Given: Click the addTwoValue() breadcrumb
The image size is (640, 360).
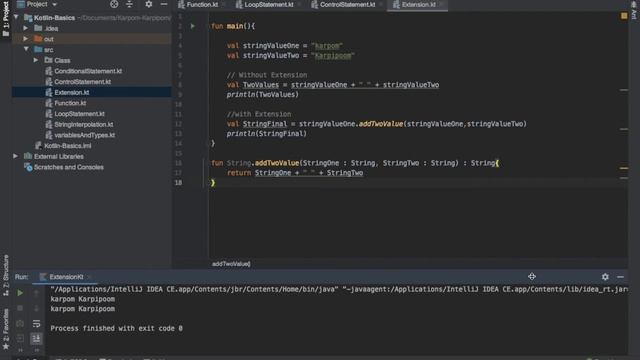Looking at the screenshot, I should point(231,264).
